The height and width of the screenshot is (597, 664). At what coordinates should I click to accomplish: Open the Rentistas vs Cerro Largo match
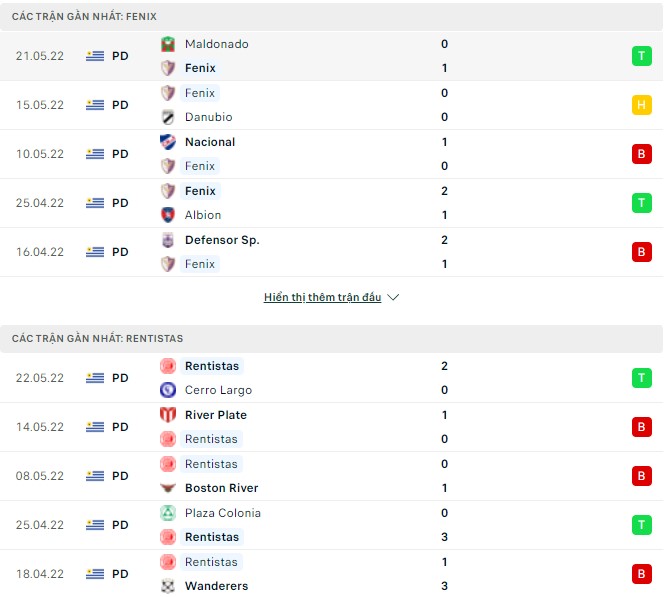[300, 378]
